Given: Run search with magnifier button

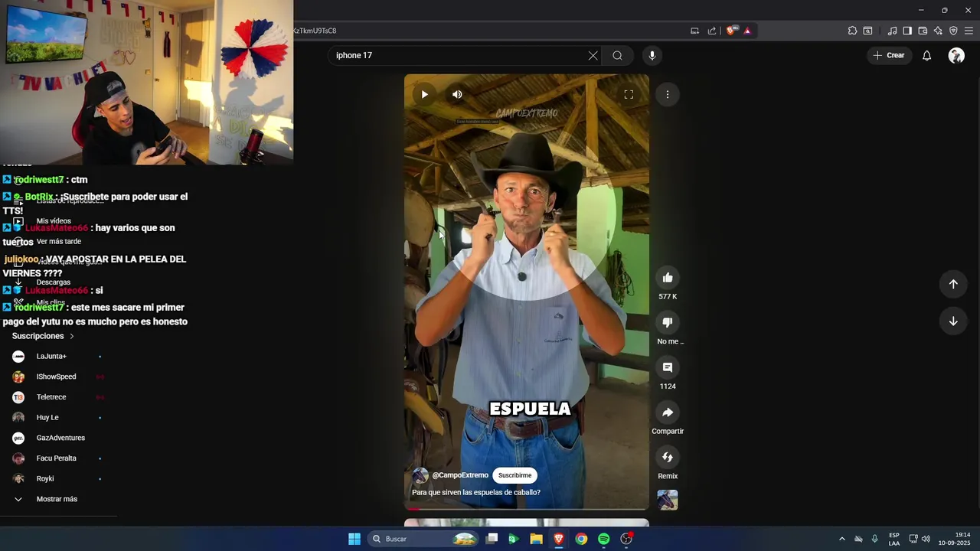Looking at the screenshot, I should pyautogui.click(x=617, y=56).
